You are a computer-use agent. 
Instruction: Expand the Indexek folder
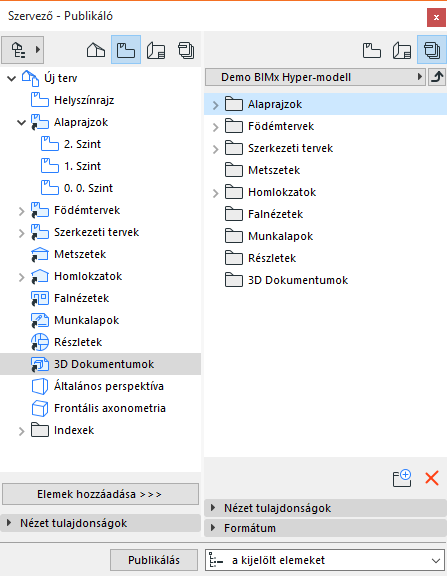point(22,431)
